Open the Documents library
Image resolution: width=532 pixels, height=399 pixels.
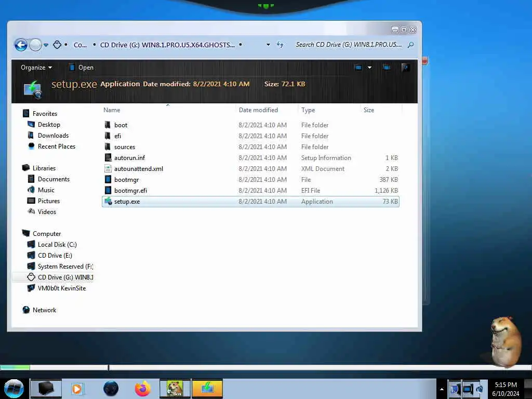54,179
